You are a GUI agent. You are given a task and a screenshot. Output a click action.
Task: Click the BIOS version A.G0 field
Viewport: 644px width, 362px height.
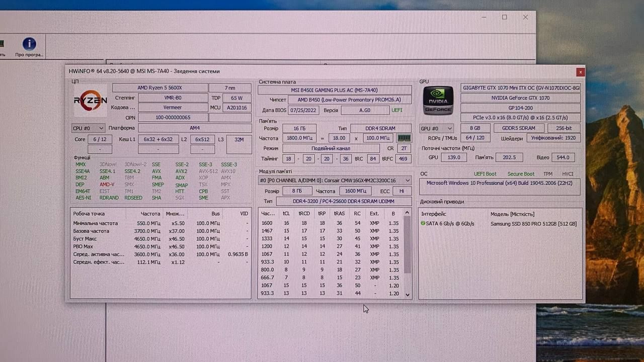point(364,110)
